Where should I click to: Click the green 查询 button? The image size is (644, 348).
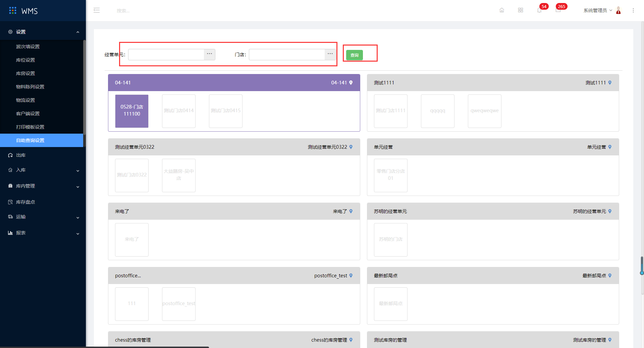(355, 55)
